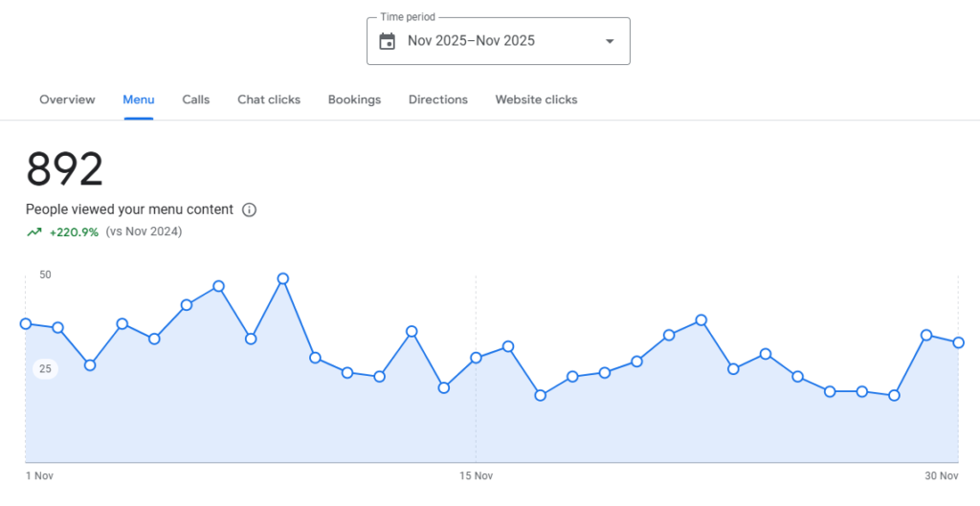Click the green trending-up arrow icon
The image size is (980, 506).
pos(33,232)
